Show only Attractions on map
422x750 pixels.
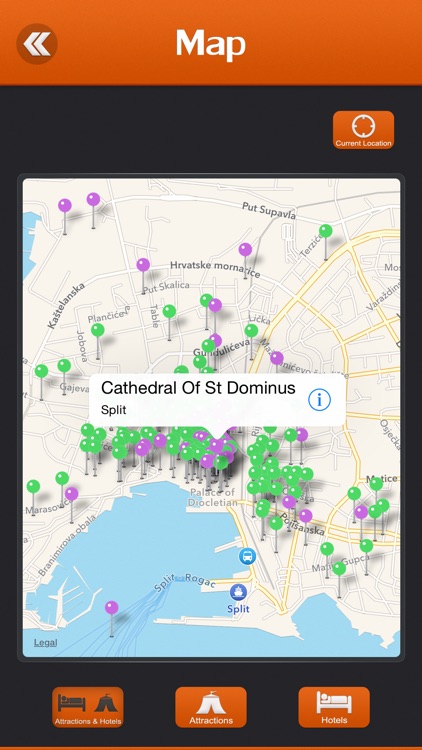click(x=211, y=707)
